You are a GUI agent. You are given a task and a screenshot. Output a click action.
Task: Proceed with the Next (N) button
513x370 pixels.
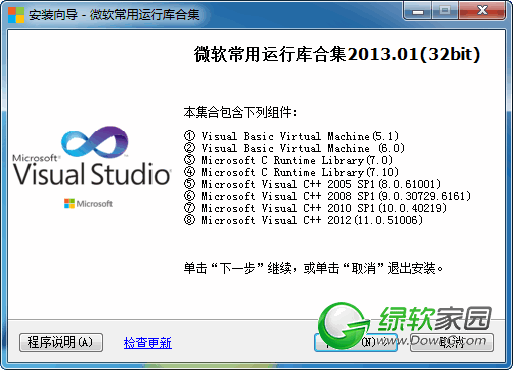[355, 342]
